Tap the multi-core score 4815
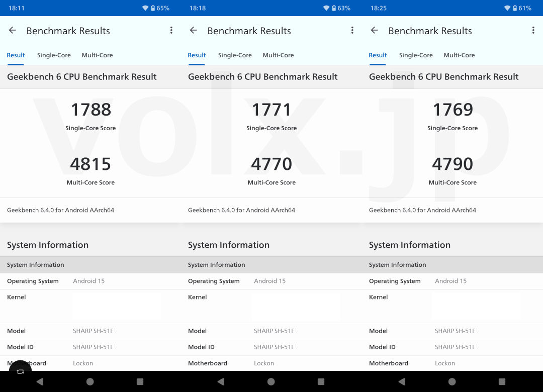Viewport: 543px width, 392px height. pyautogui.click(x=90, y=164)
